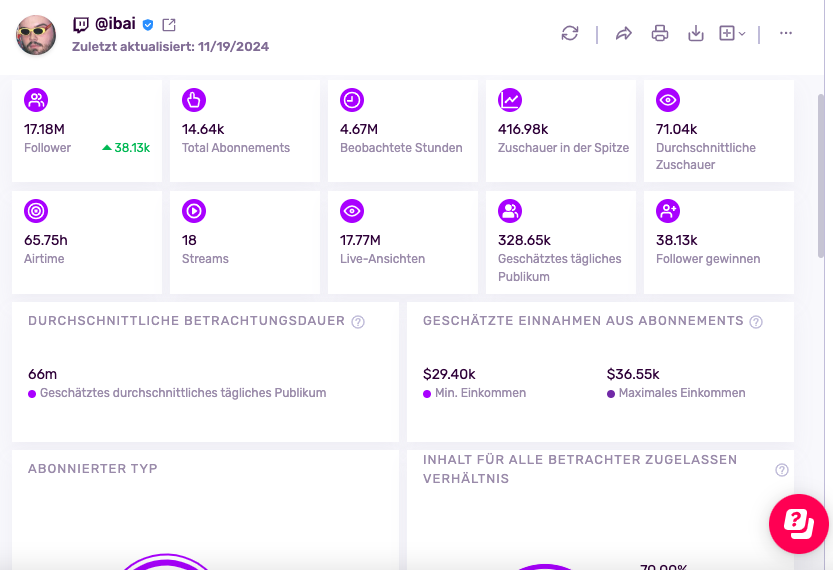Click the $29.40k Min. Einkommen value
Viewport: 833px width, 570px height.
pyautogui.click(x=449, y=374)
